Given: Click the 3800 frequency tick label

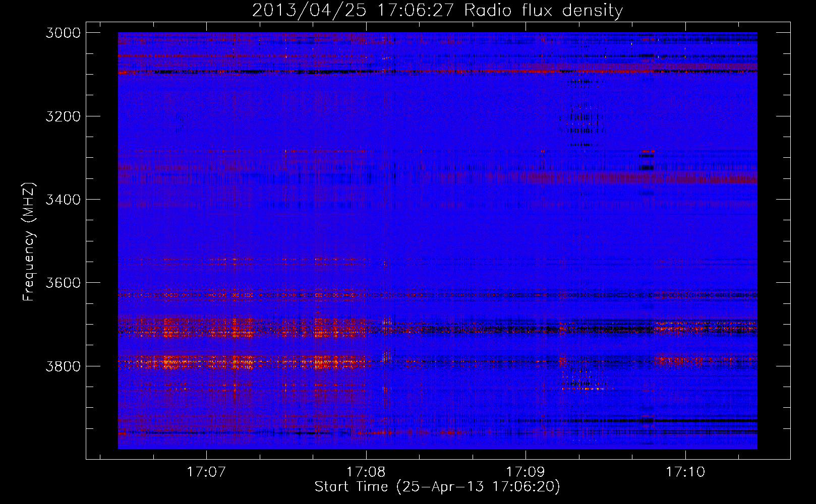Looking at the screenshot, I should [x=63, y=366].
